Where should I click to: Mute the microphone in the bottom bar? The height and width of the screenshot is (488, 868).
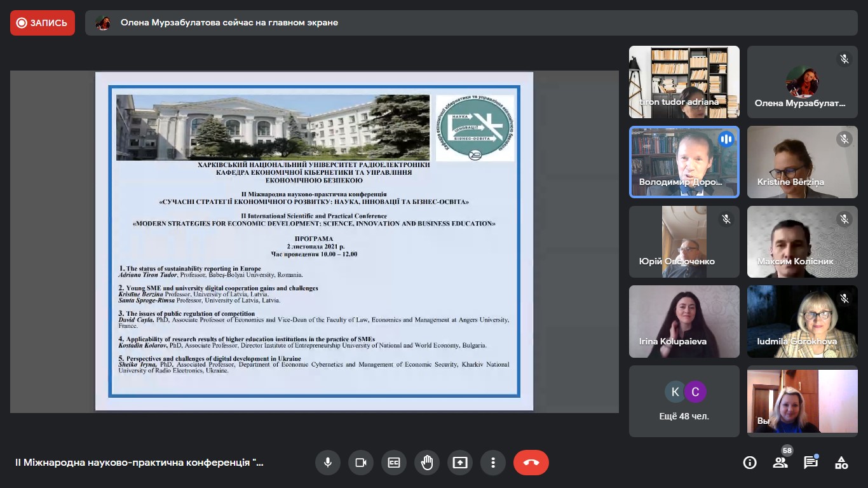tap(328, 463)
